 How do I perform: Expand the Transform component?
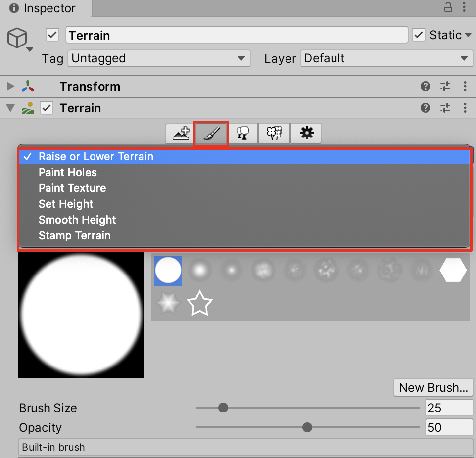tap(10, 87)
